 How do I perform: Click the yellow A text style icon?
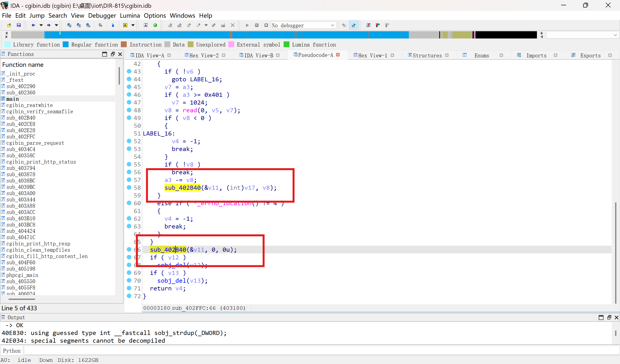125,25
